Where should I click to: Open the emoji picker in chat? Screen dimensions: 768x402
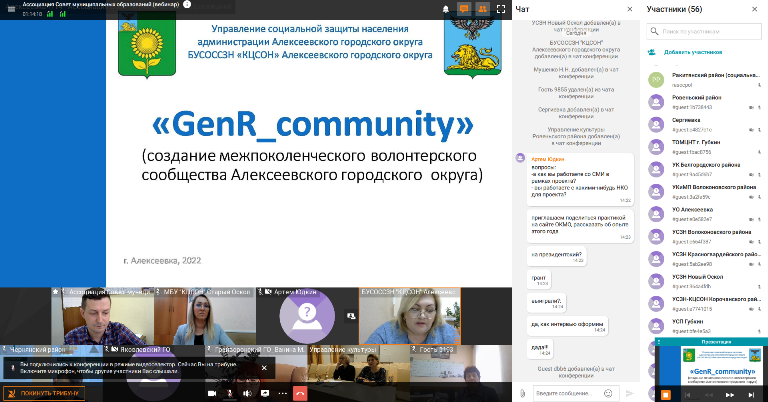click(x=608, y=393)
